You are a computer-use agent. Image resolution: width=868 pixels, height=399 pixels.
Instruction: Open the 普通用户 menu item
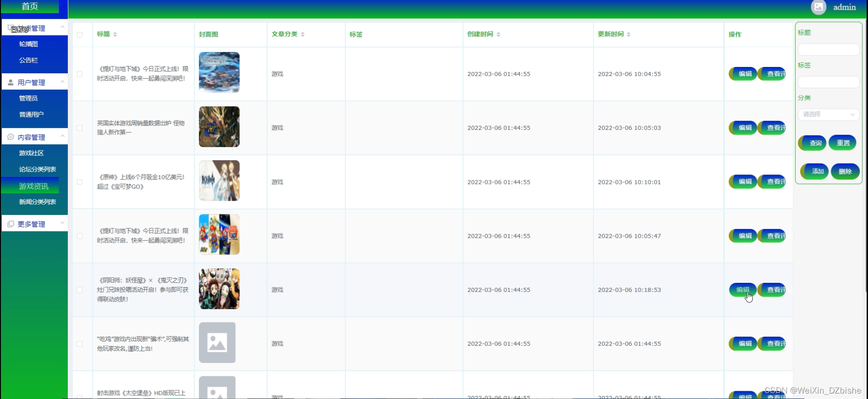coord(31,114)
